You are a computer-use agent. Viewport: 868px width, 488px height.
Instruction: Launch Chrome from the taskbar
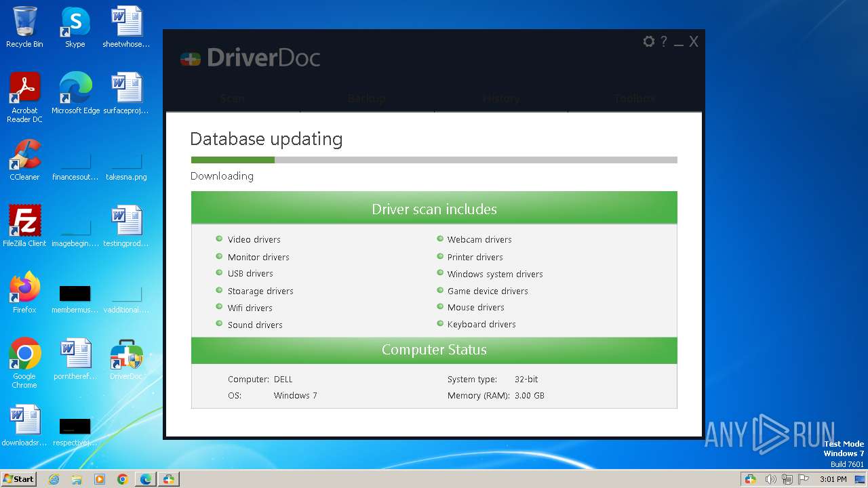pos(122,479)
